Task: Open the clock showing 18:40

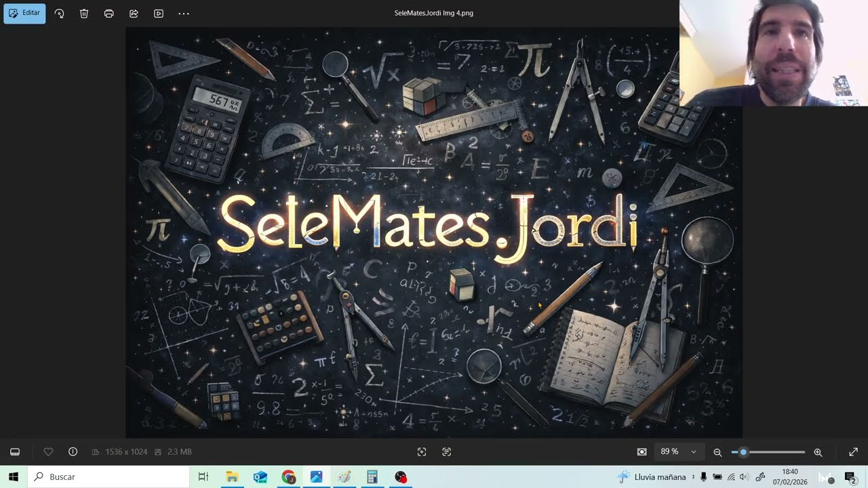Action: coord(790,477)
